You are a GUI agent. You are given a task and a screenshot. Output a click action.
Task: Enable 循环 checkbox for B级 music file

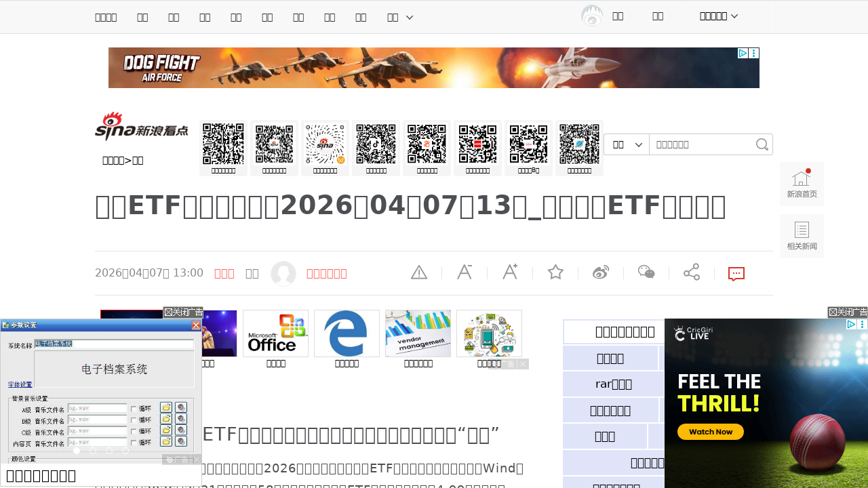pyautogui.click(x=133, y=420)
